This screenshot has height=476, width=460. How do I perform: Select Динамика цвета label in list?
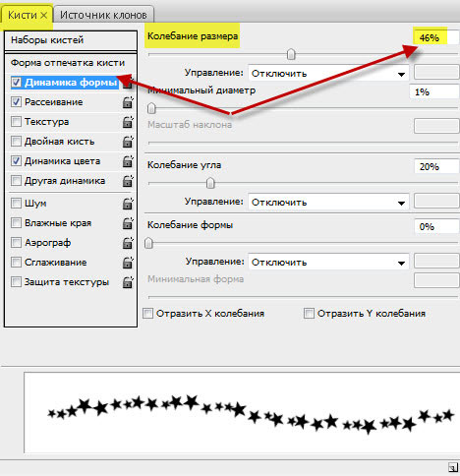62,161
